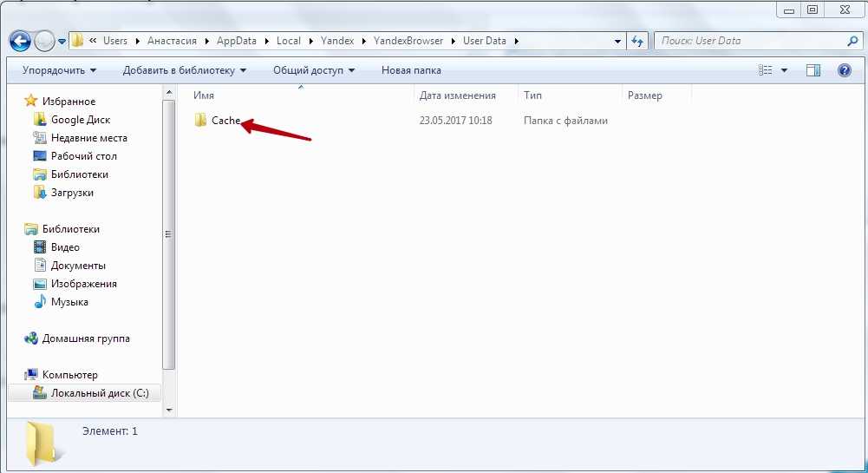Image resolution: width=868 pixels, height=473 pixels.
Task: Sort by Дата изменения column
Action: [457, 95]
